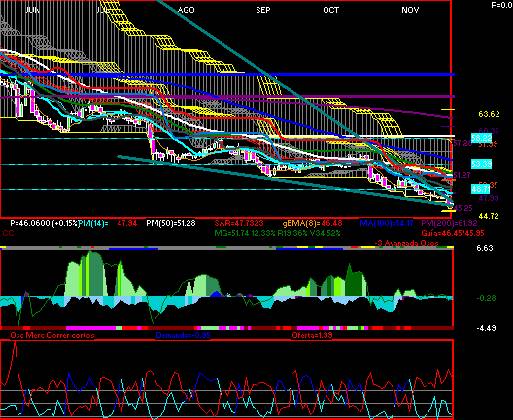Click the NOV month label
Screen dimensions: 513x420
[410, 10]
